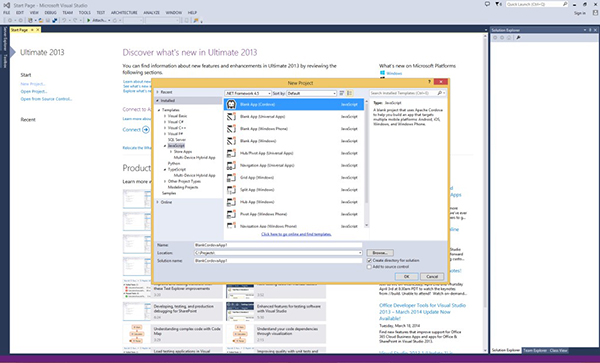Screen dimensions: 600x363
Task: Confirm with the OK button
Action: point(406,277)
